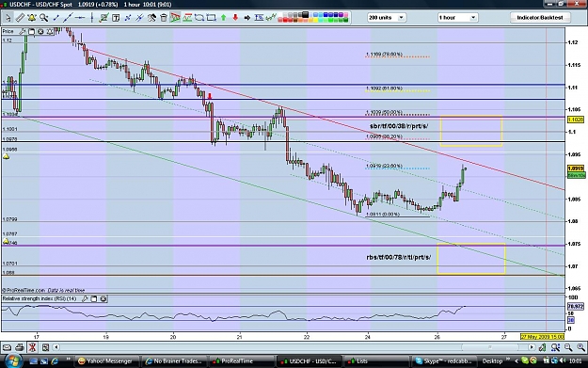Zoom out on chart with minus magnifier
This screenshot has width=588, height=368.
[x=568, y=347]
